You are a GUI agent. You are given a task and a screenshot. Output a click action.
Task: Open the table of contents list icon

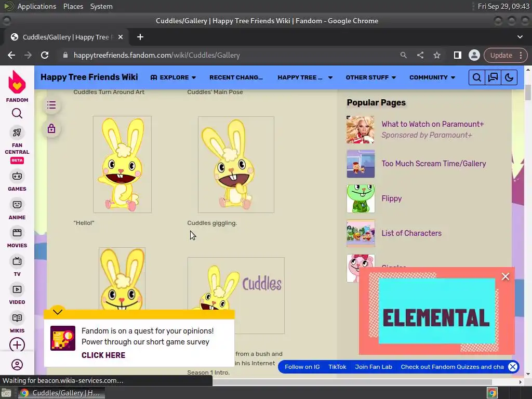[51, 105]
